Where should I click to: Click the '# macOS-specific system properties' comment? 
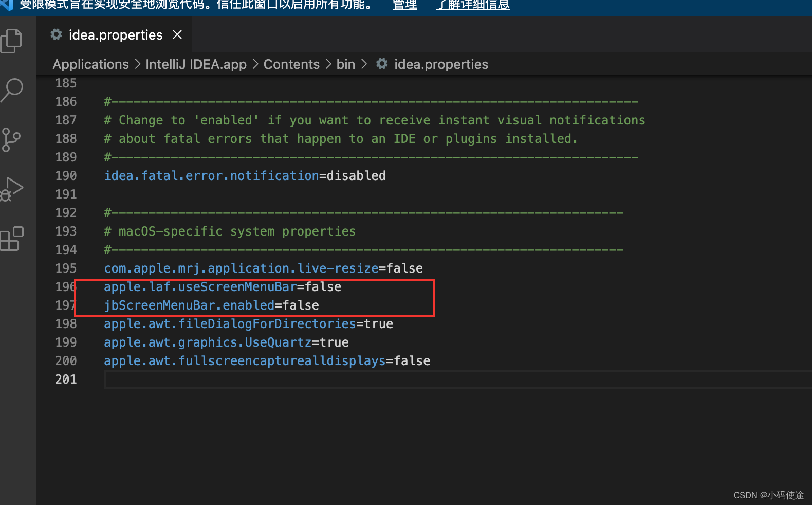[x=230, y=231]
